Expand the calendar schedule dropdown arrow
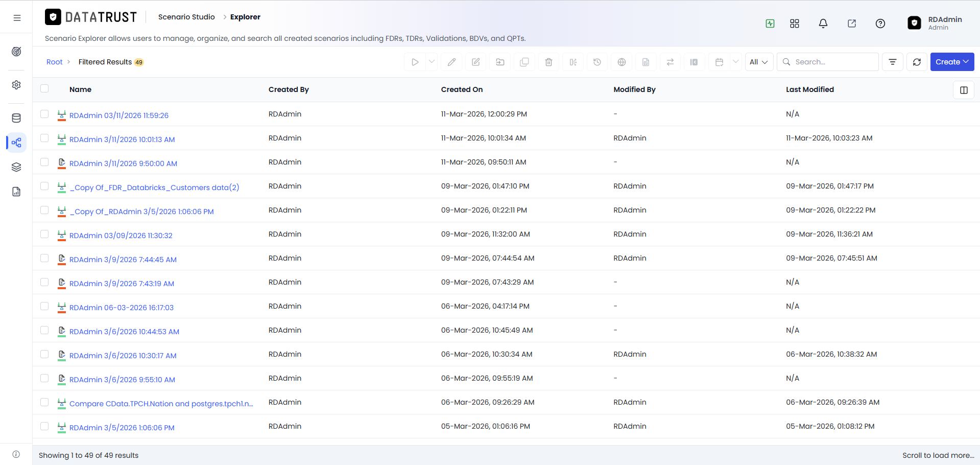This screenshot has width=980, height=465. point(736,62)
